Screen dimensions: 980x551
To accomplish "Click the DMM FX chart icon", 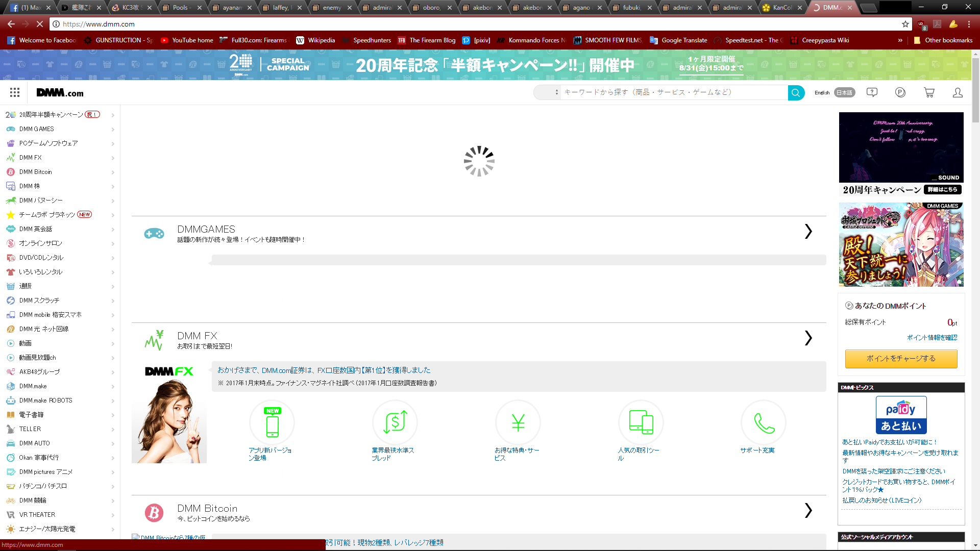I will pos(154,340).
